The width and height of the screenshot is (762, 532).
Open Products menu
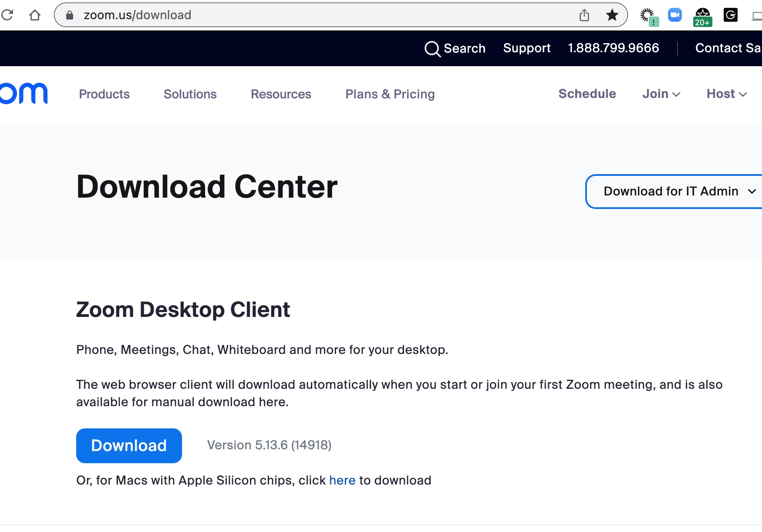[105, 94]
